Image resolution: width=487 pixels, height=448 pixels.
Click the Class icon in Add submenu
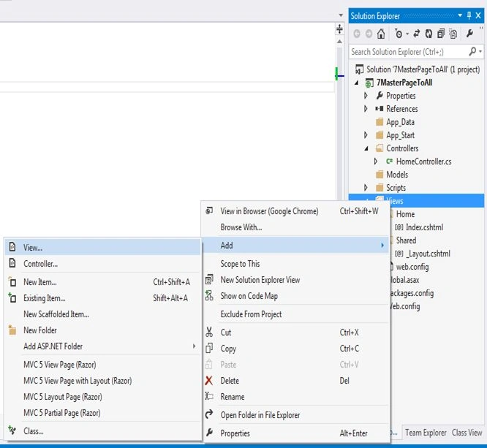[12, 430]
